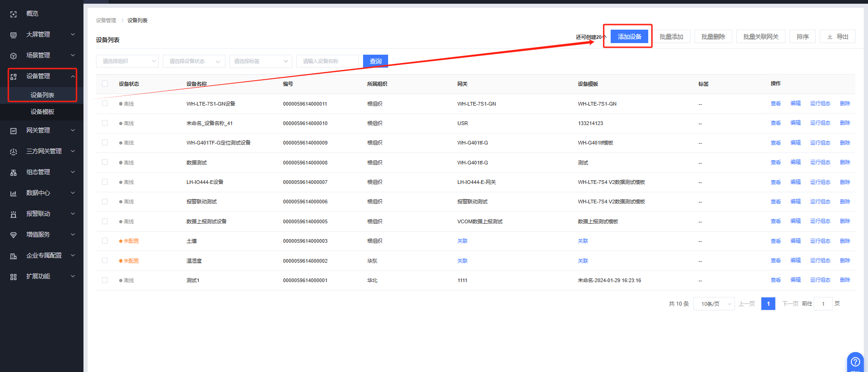
Task: Open the 请选择设备状态 dropdown
Action: [x=194, y=61]
